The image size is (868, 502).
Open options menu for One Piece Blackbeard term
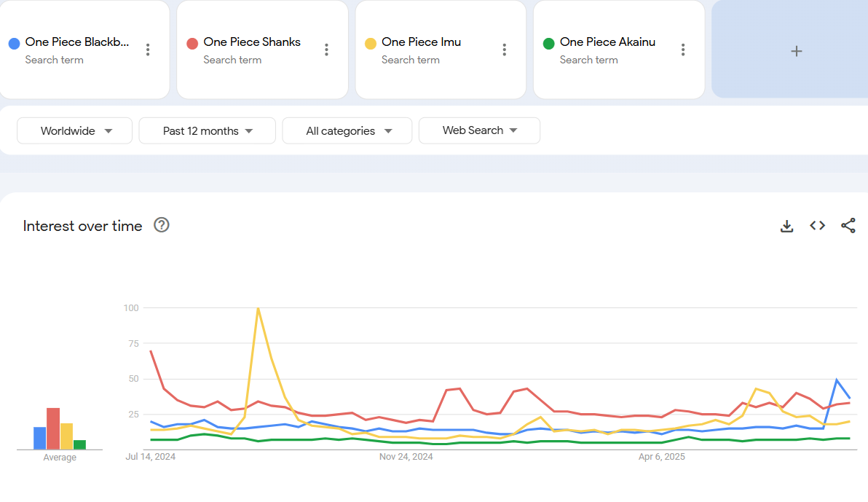(148, 50)
